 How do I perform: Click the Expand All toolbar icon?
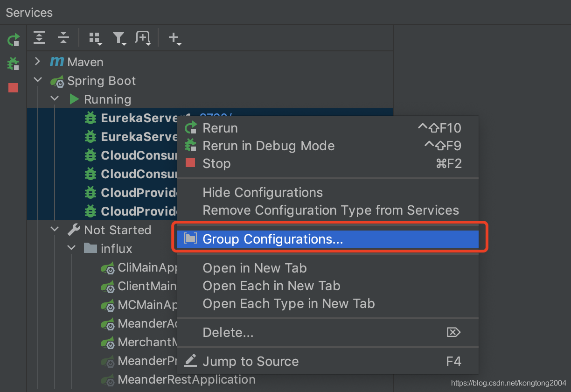[x=39, y=38]
